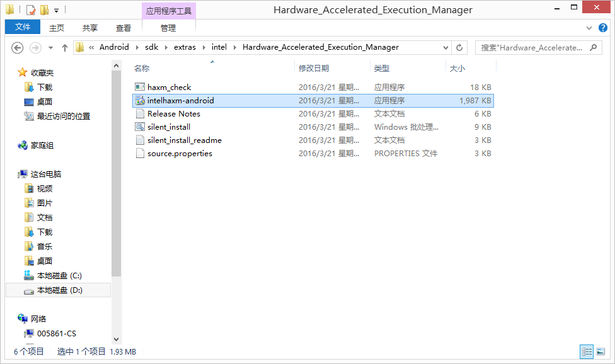The height and width of the screenshot is (364, 615).
Task: Switch to the 共享 ribbon tab
Action: pos(89,28)
